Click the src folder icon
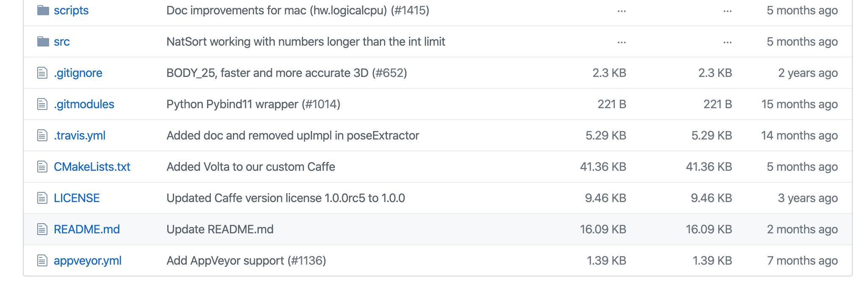The image size is (868, 290). click(43, 41)
